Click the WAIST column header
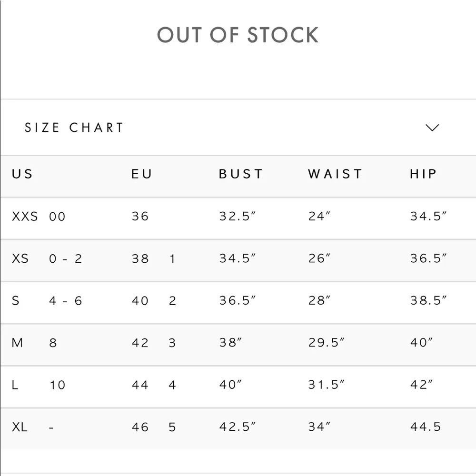Image resolution: width=476 pixels, height=476 pixels. click(335, 174)
